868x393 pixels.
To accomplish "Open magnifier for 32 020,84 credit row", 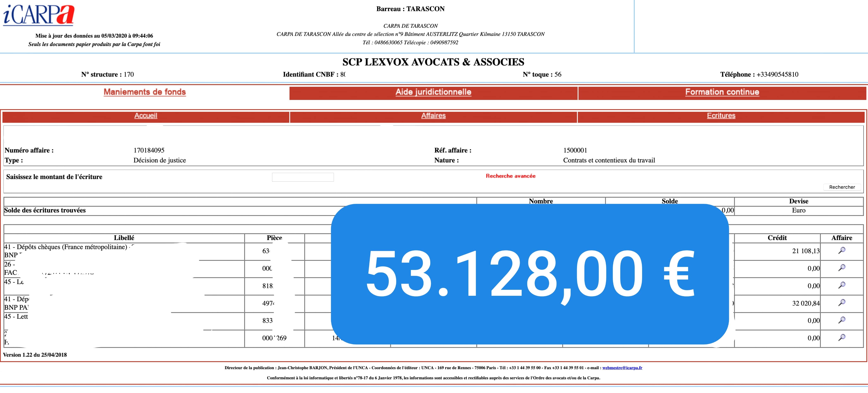I will 842,303.
